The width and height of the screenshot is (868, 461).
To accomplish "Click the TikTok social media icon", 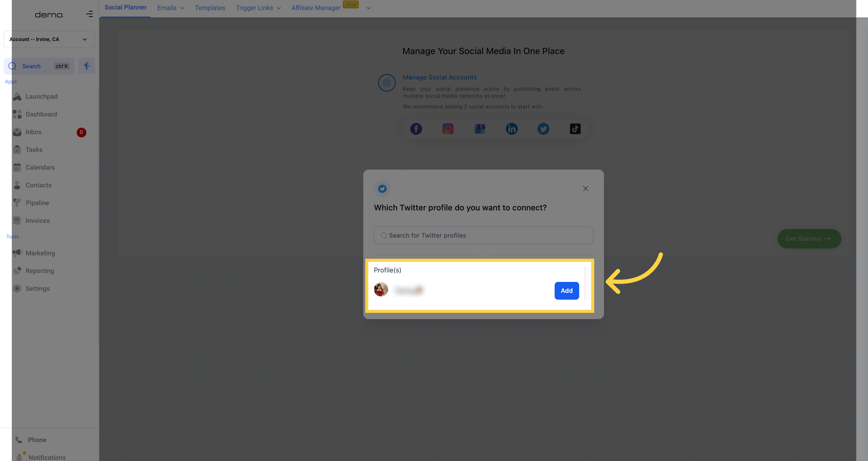I will [x=575, y=129].
